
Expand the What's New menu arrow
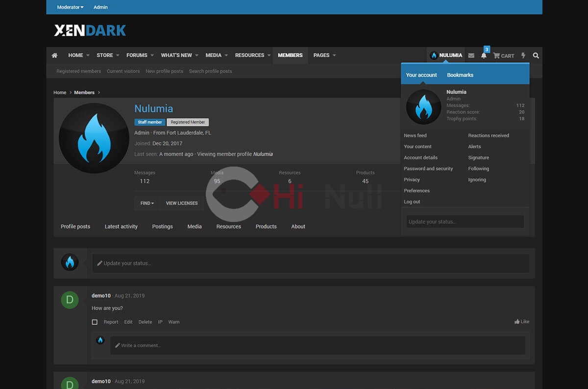tap(197, 55)
